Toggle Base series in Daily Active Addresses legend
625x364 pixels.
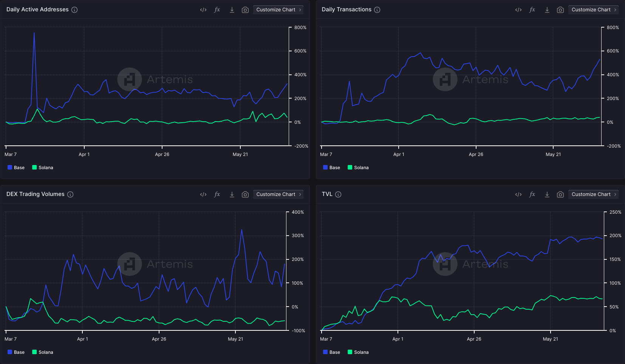click(16, 168)
